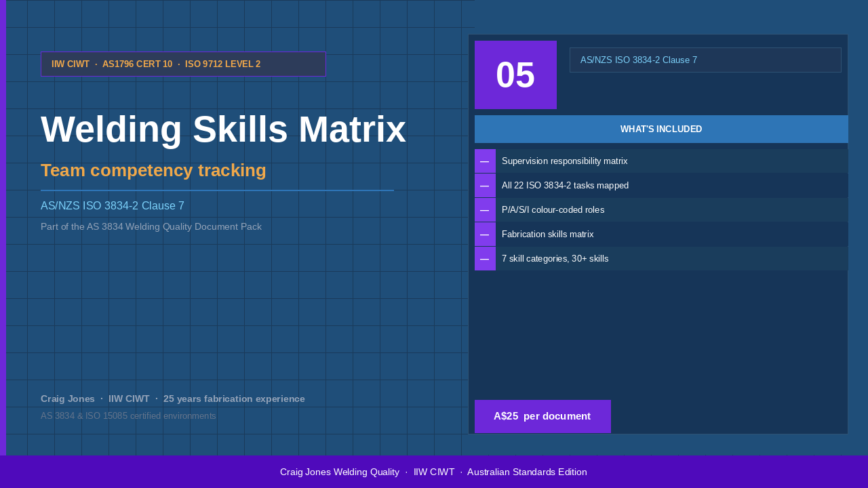This screenshot has height=488, width=868.
Task: Click AS/NZS ISO 3834-2 Clause 7 under subtitle
Action: [113, 206]
